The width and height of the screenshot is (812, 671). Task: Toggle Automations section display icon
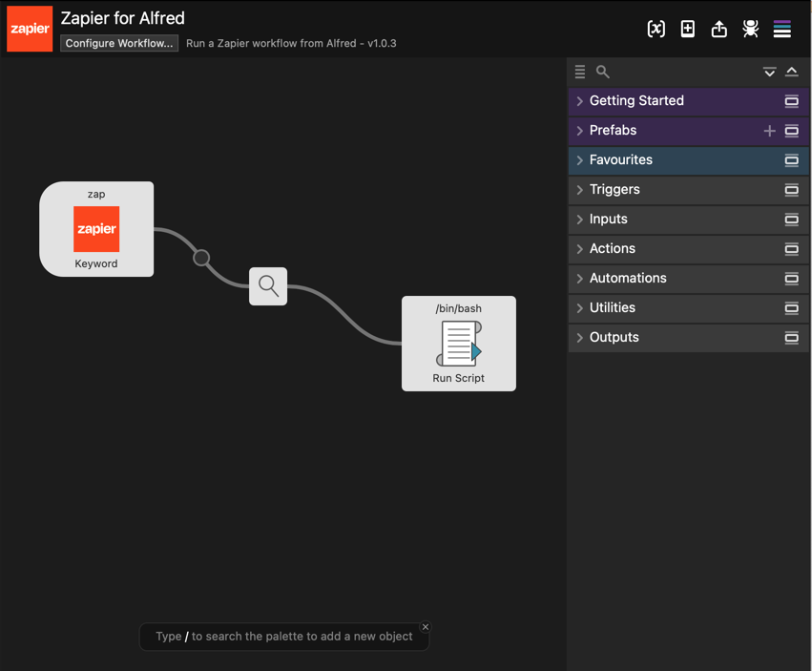[x=792, y=279]
